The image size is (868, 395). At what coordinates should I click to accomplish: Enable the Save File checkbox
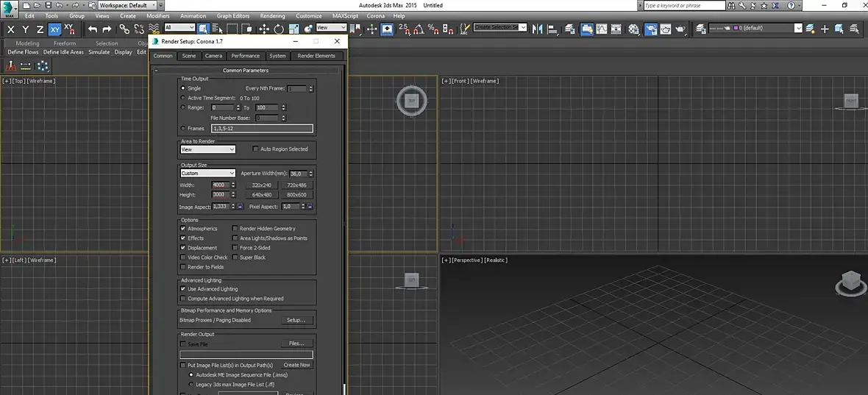pos(184,344)
